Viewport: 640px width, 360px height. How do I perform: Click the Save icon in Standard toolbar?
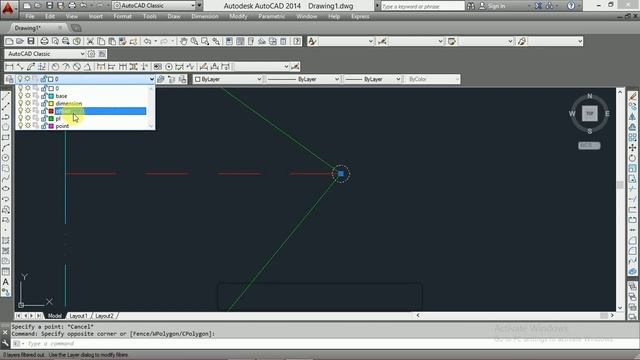pos(31,41)
